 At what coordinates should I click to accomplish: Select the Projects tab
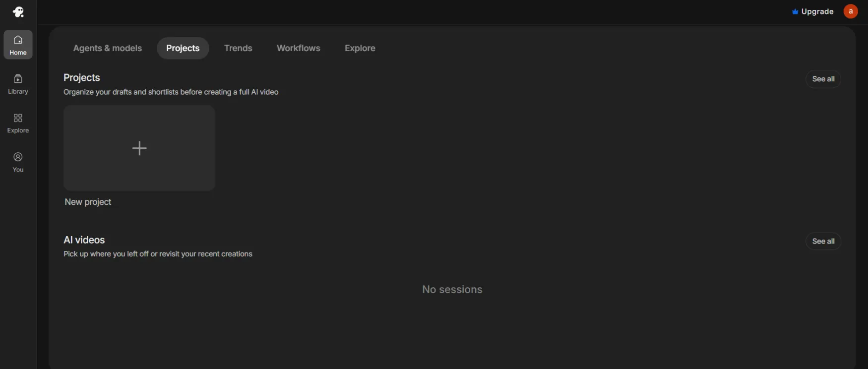tap(183, 48)
